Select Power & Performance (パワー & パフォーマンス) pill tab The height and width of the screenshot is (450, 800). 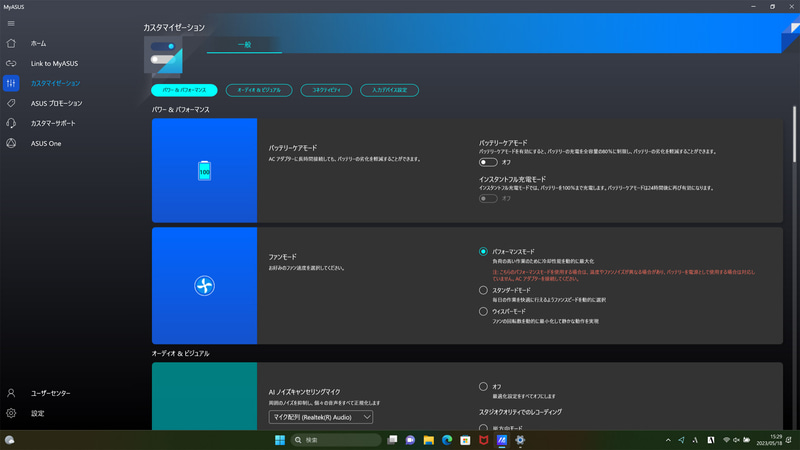(x=184, y=90)
